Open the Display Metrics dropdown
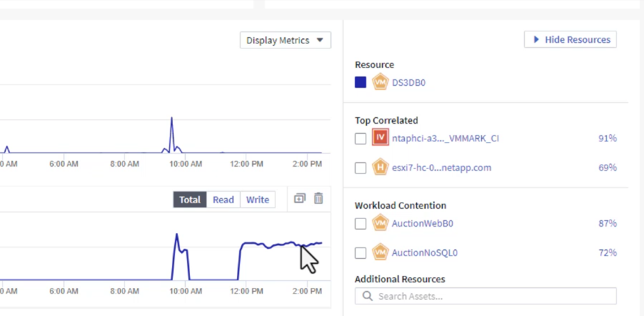The height and width of the screenshot is (316, 644). tap(286, 41)
